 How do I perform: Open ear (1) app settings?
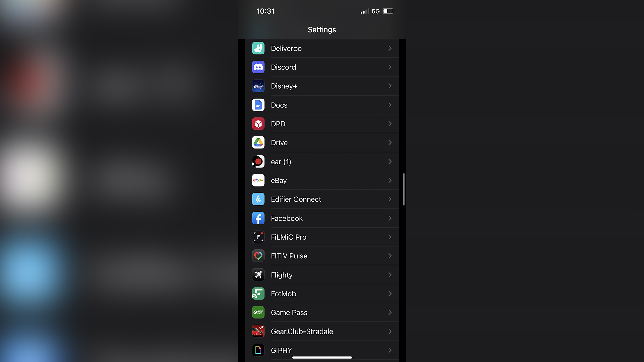pos(322,161)
